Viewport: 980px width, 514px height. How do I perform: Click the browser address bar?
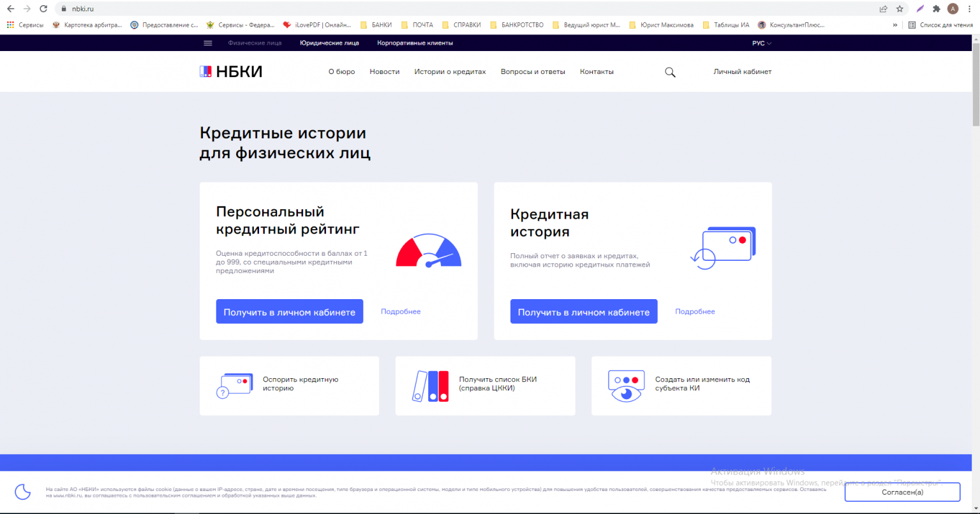[447, 9]
